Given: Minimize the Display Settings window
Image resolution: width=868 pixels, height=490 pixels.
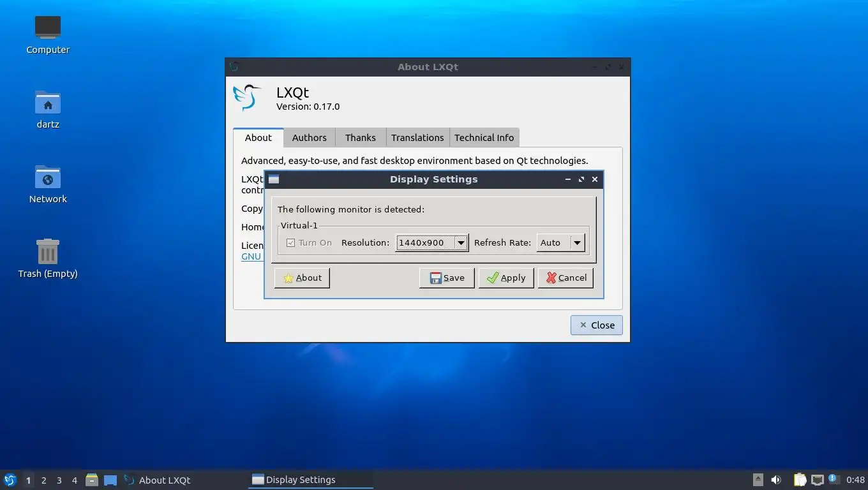Looking at the screenshot, I should pos(567,179).
